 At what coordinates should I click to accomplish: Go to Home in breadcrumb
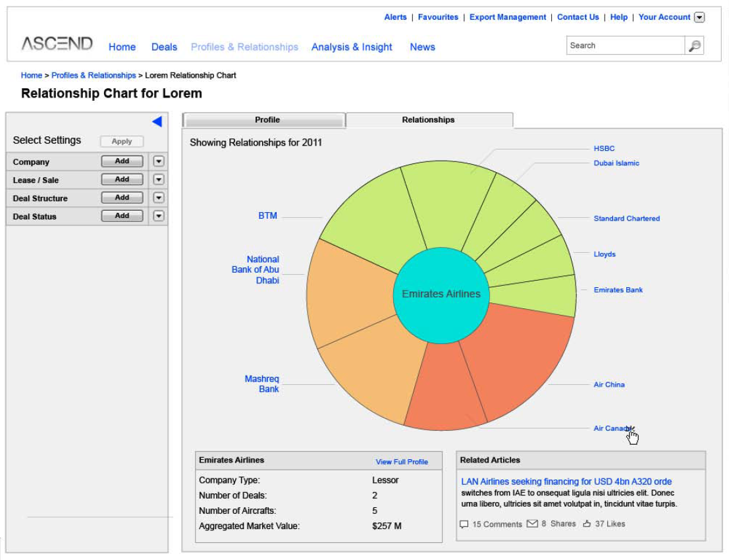click(x=31, y=75)
